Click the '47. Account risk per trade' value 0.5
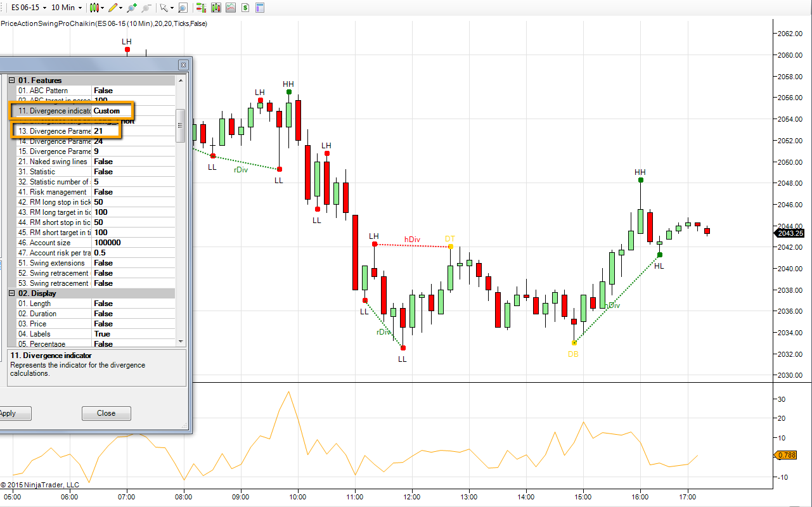 pos(100,253)
